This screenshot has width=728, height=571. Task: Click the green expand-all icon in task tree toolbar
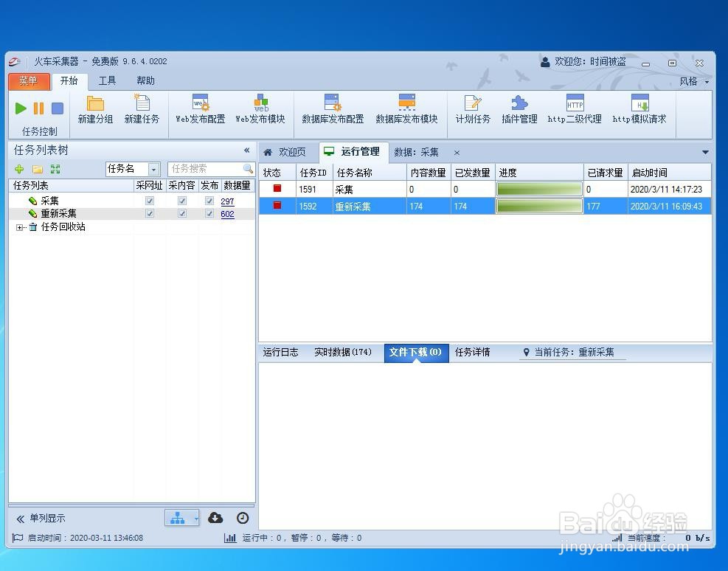point(55,169)
